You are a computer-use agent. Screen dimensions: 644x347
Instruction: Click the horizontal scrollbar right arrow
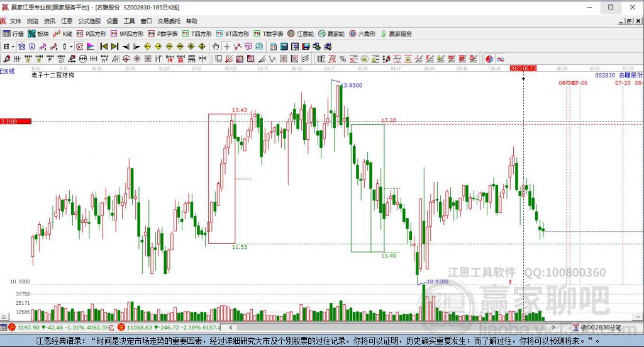(x=553, y=327)
